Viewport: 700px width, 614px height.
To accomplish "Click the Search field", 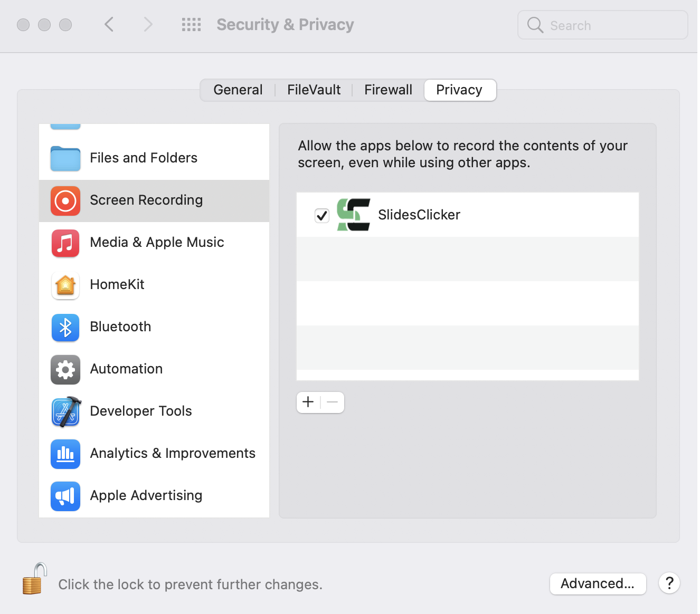I will (603, 25).
